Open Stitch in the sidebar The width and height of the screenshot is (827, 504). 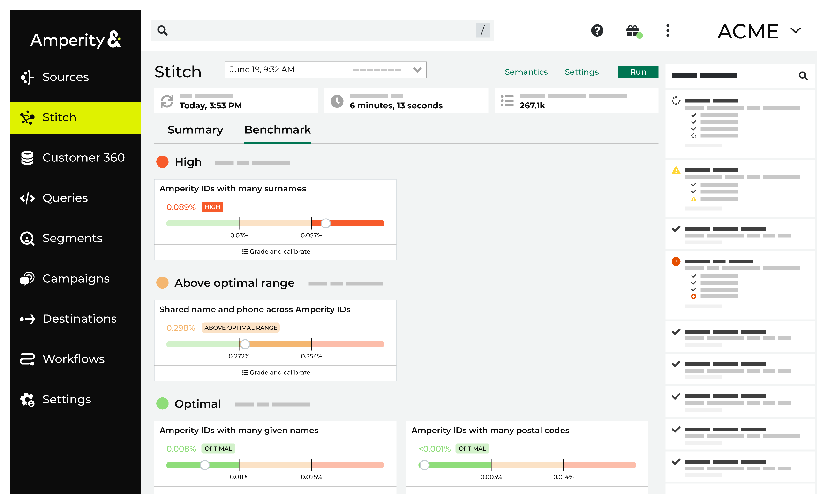(75, 117)
